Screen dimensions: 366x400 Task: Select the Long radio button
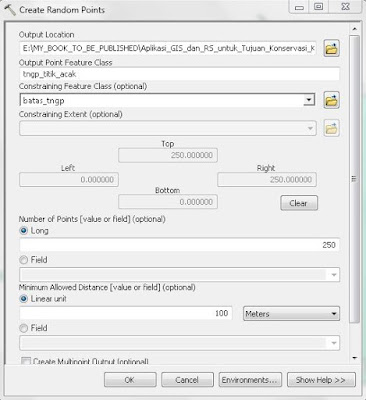tap(24, 231)
